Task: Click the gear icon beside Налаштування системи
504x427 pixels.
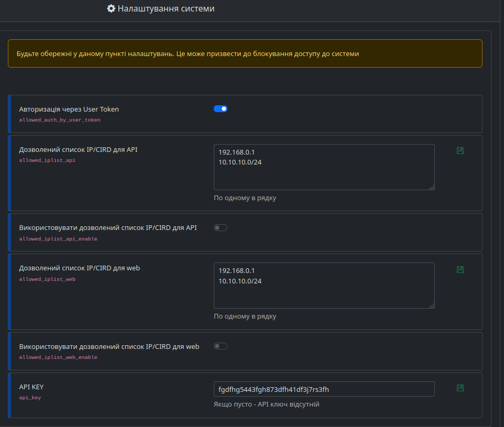Action: 111,8
